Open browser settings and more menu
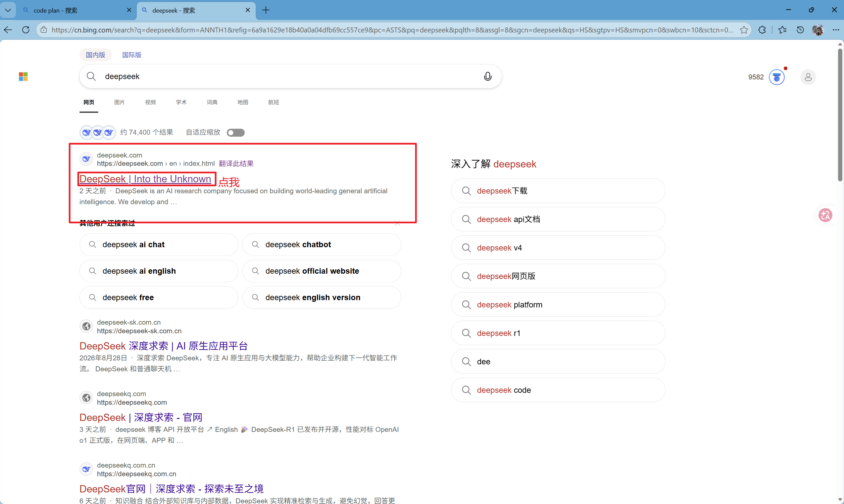This screenshot has height=504, width=844. (836, 30)
